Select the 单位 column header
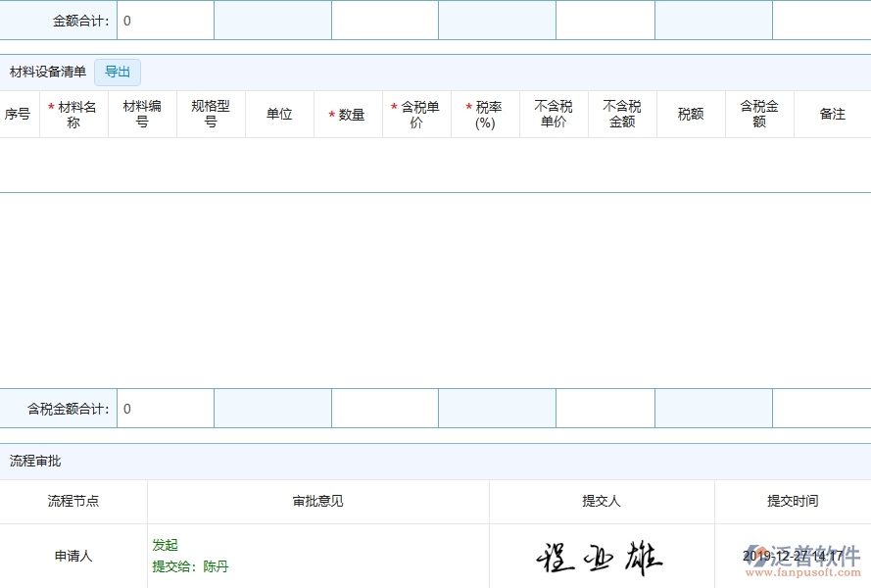Image resolution: width=871 pixels, height=588 pixels. (x=279, y=113)
